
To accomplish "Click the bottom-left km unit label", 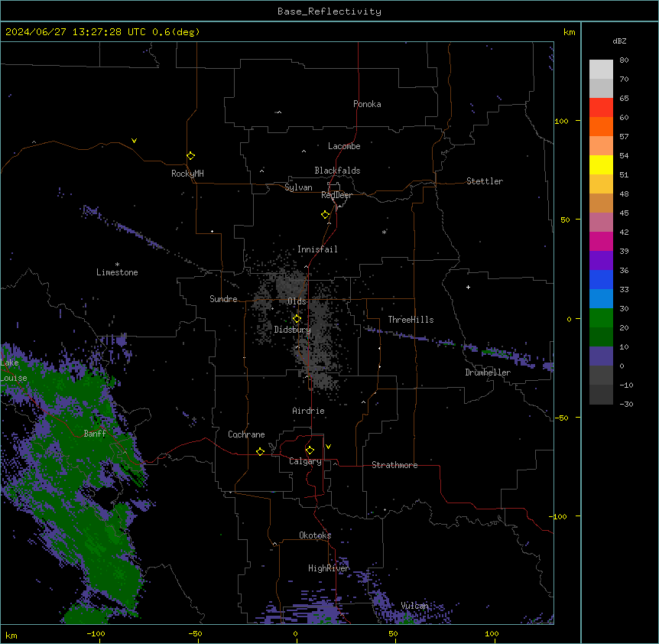I will (11, 635).
